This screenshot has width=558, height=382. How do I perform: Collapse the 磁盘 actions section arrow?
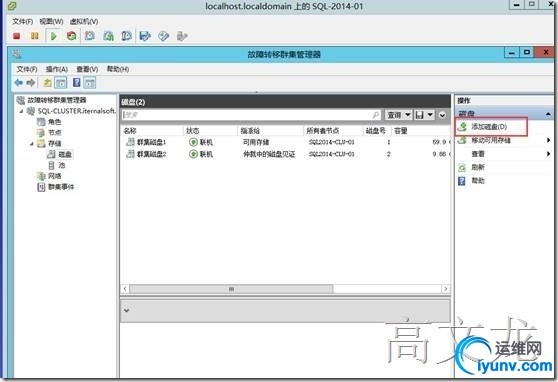548,114
